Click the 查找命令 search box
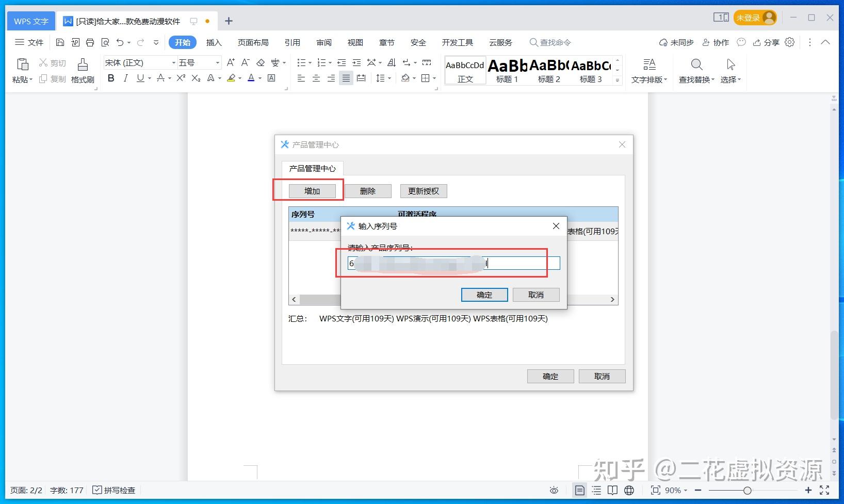This screenshot has height=504, width=844. [550, 42]
